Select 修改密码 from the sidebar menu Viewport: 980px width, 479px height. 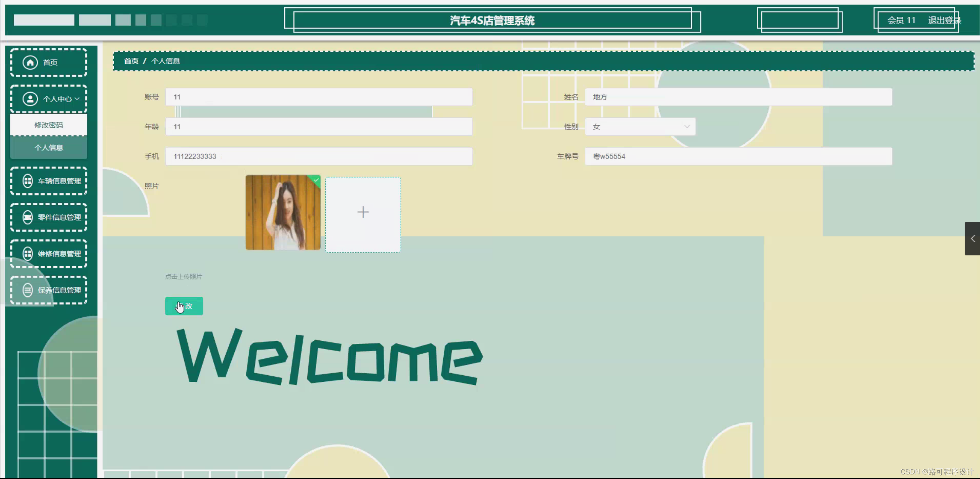pos(49,124)
